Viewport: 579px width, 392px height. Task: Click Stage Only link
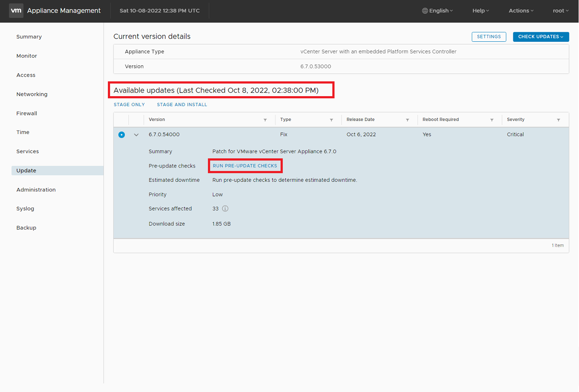pos(129,105)
